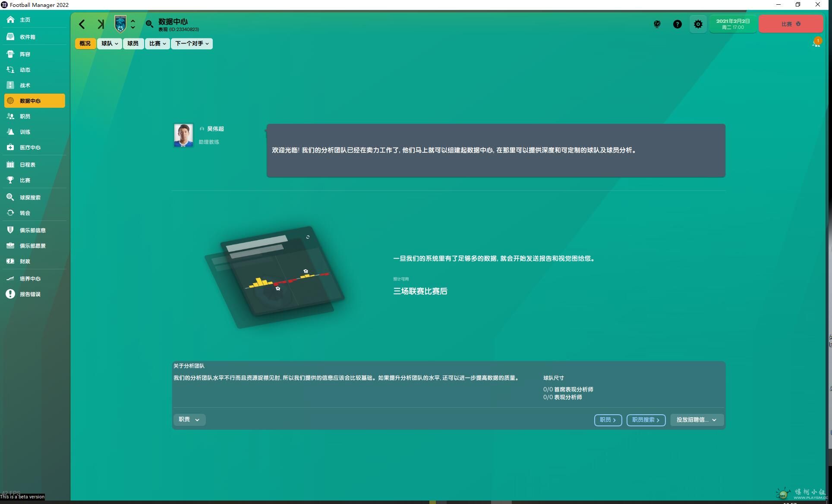Close the Football Manager window
Screen dimensions: 832x504
point(818,5)
